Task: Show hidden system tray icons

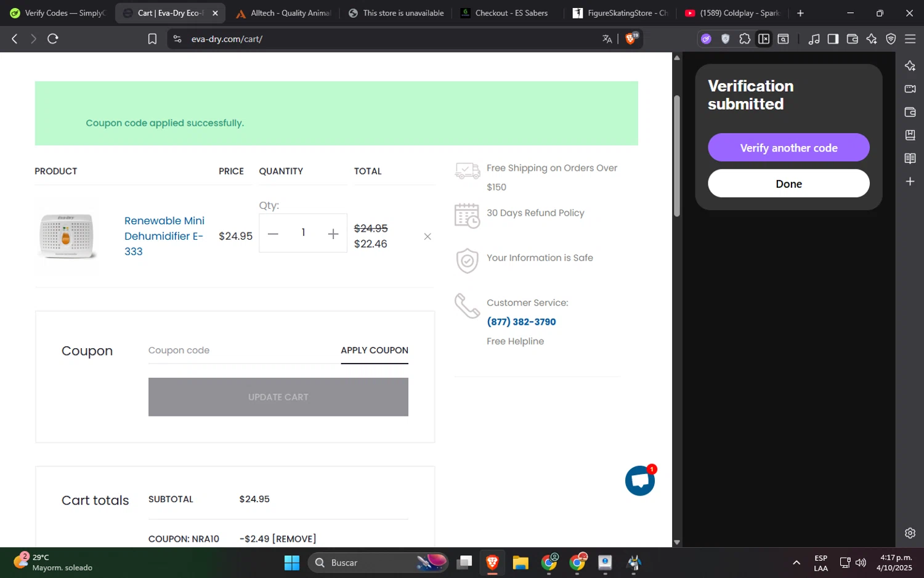Action: (x=796, y=563)
